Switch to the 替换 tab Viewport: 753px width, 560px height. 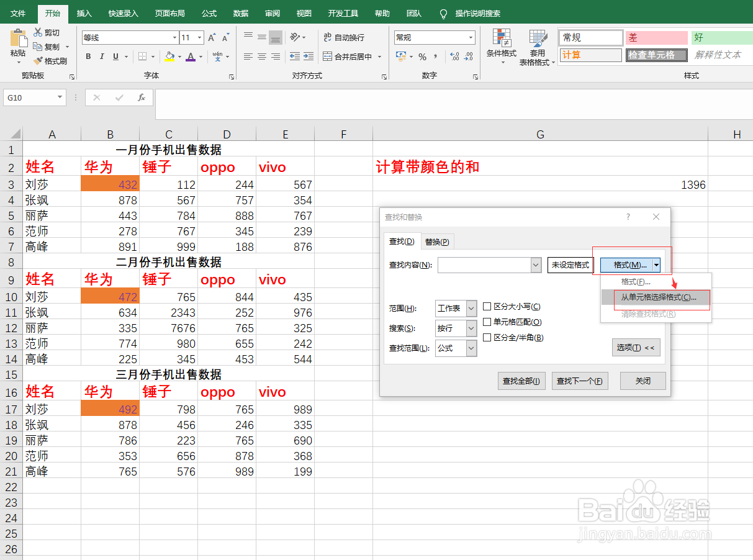[x=437, y=241]
